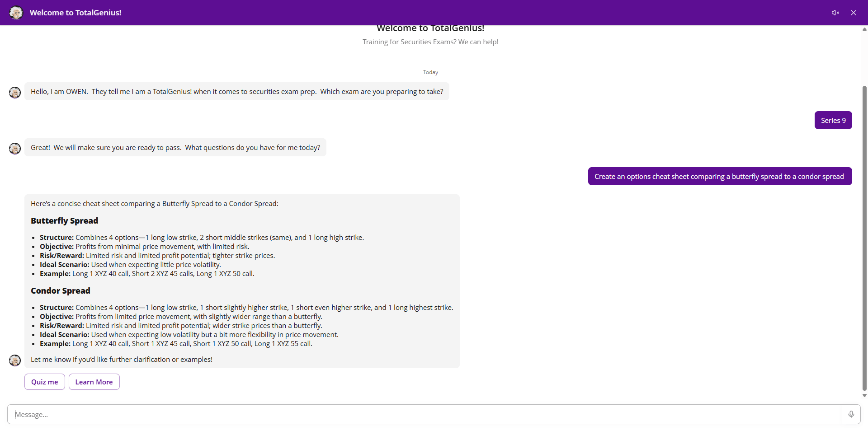Activate the microphone voice input icon
This screenshot has height=440, width=868.
(x=851, y=414)
